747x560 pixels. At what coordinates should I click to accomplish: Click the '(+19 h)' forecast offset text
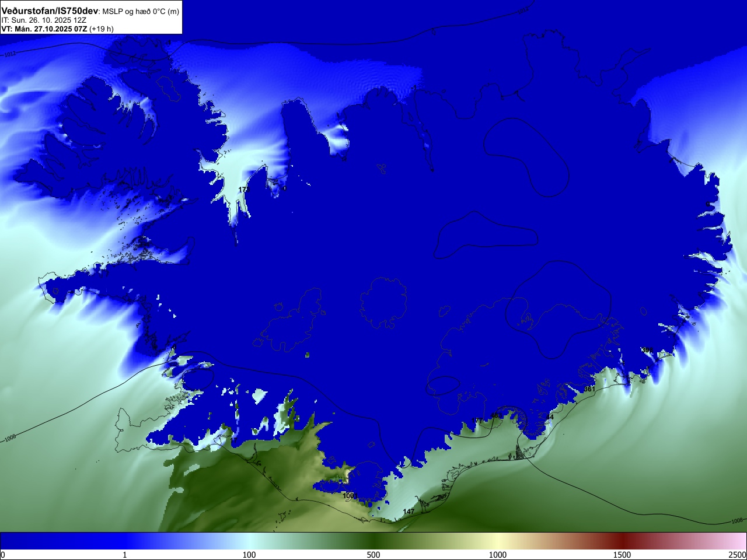click(x=102, y=29)
